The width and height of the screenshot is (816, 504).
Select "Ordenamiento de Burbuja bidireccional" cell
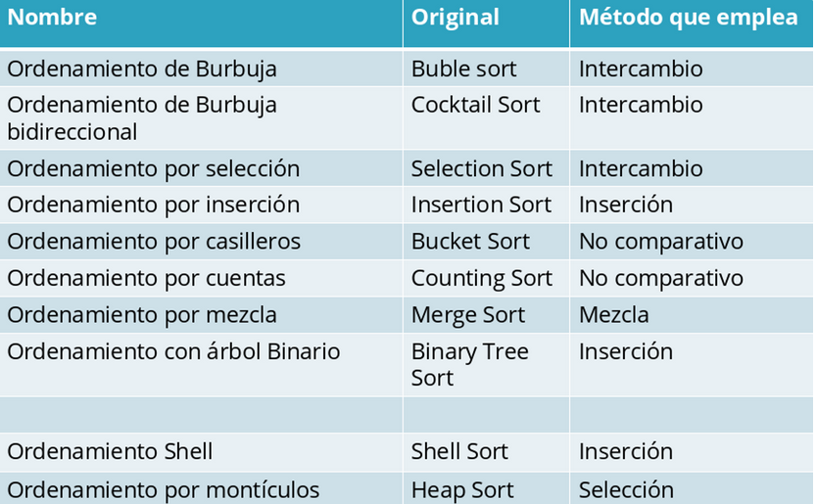142,117
